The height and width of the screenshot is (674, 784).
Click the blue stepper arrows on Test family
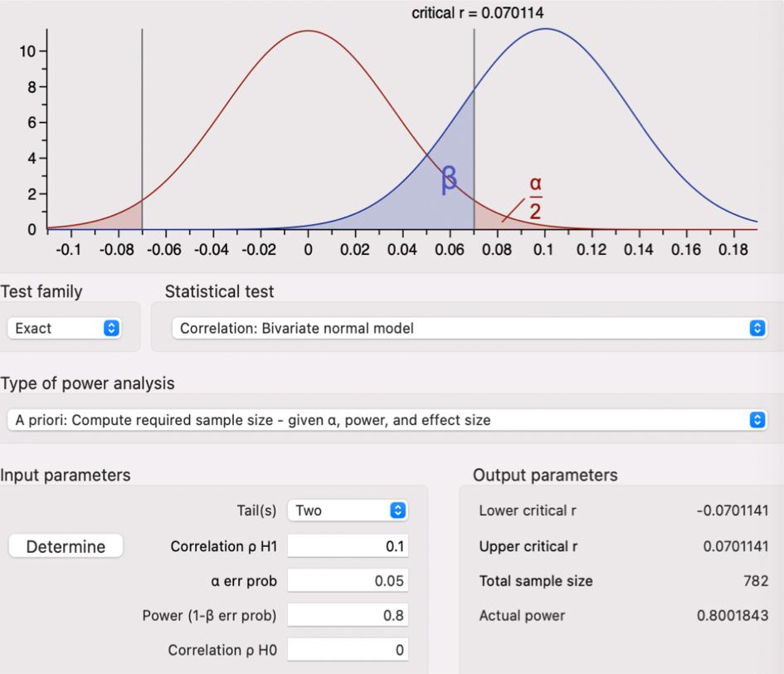point(111,328)
